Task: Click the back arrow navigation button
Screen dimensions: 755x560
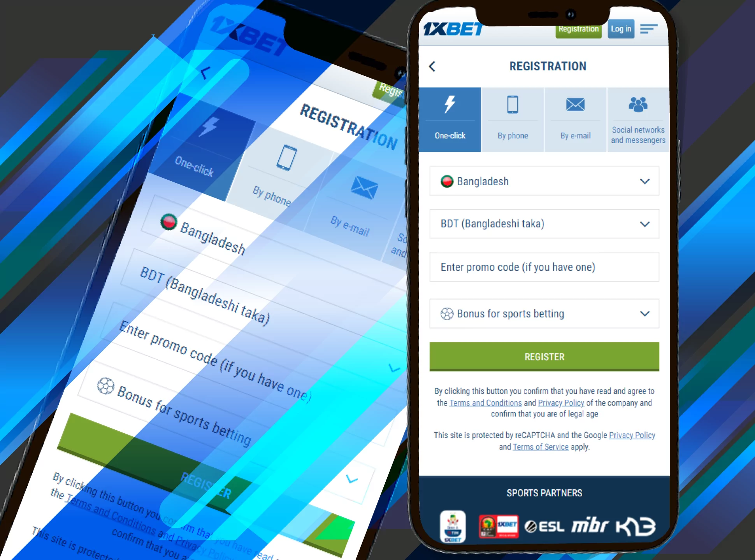Action: 432,65
